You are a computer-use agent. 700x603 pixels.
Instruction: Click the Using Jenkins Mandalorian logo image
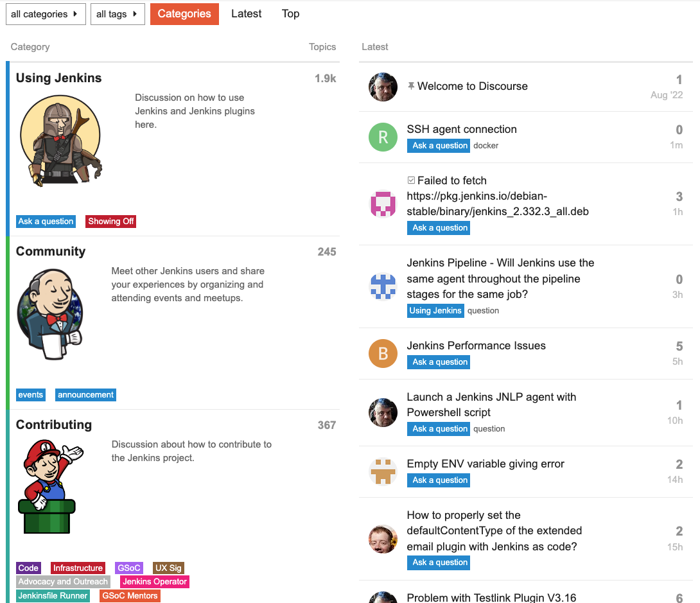pyautogui.click(x=61, y=141)
